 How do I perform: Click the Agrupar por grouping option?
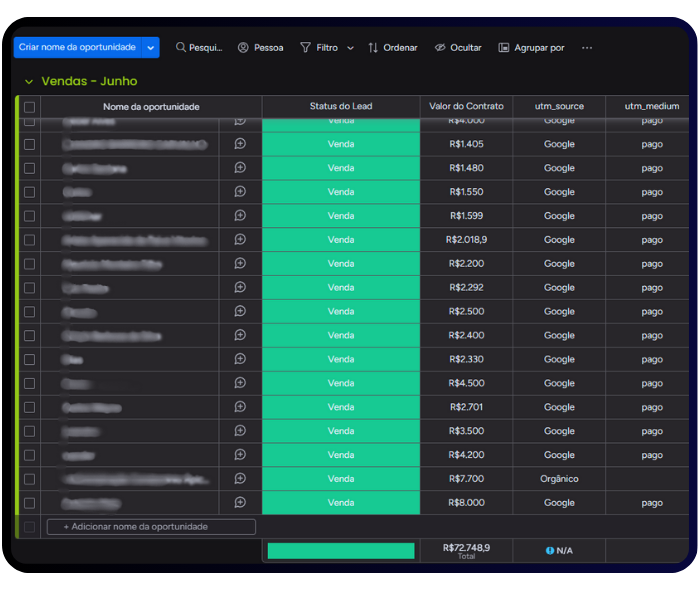point(531,48)
